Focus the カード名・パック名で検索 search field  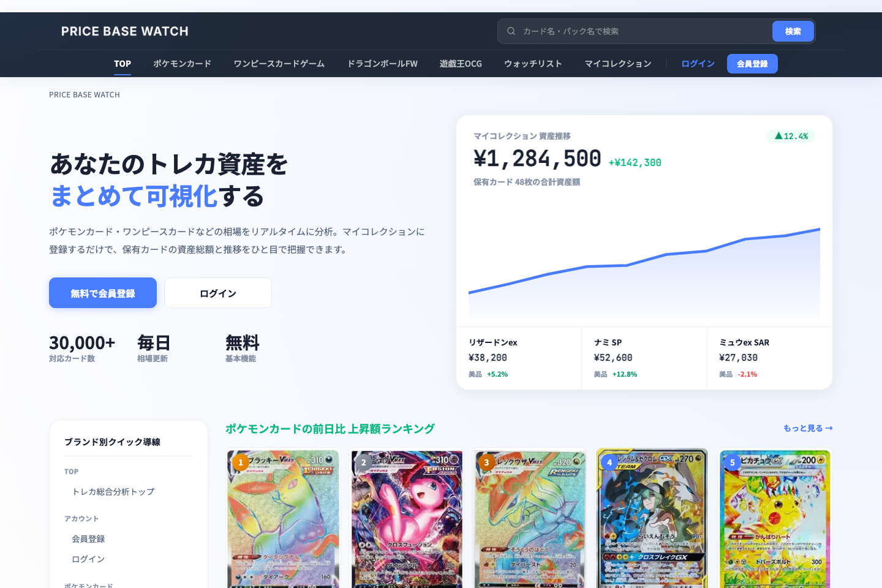pos(645,31)
